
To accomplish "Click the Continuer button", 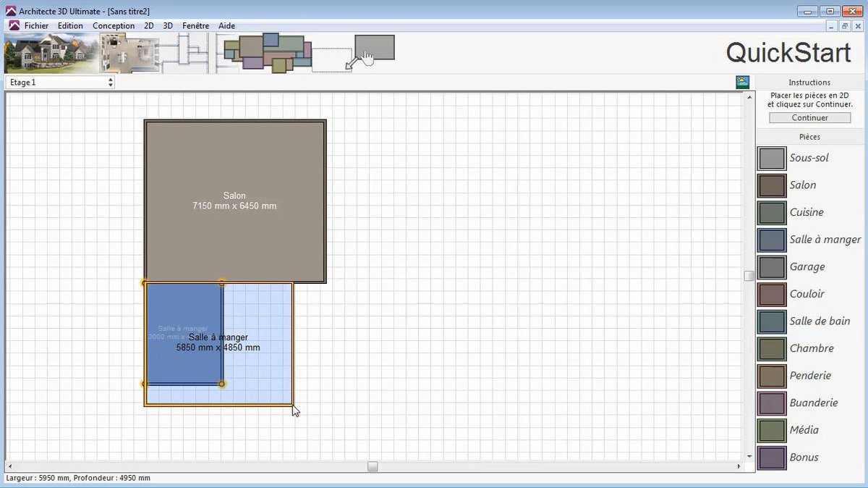I will (x=810, y=118).
